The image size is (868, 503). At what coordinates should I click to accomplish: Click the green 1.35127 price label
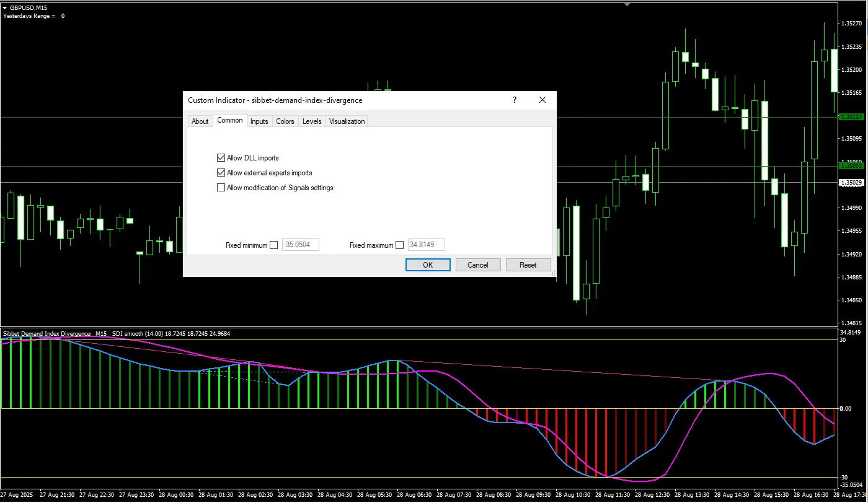851,117
